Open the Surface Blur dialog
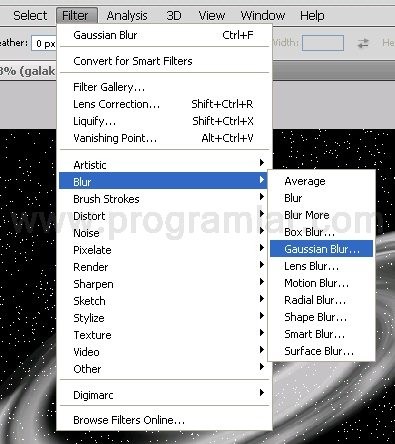The height and width of the screenshot is (444, 395). pos(321,351)
